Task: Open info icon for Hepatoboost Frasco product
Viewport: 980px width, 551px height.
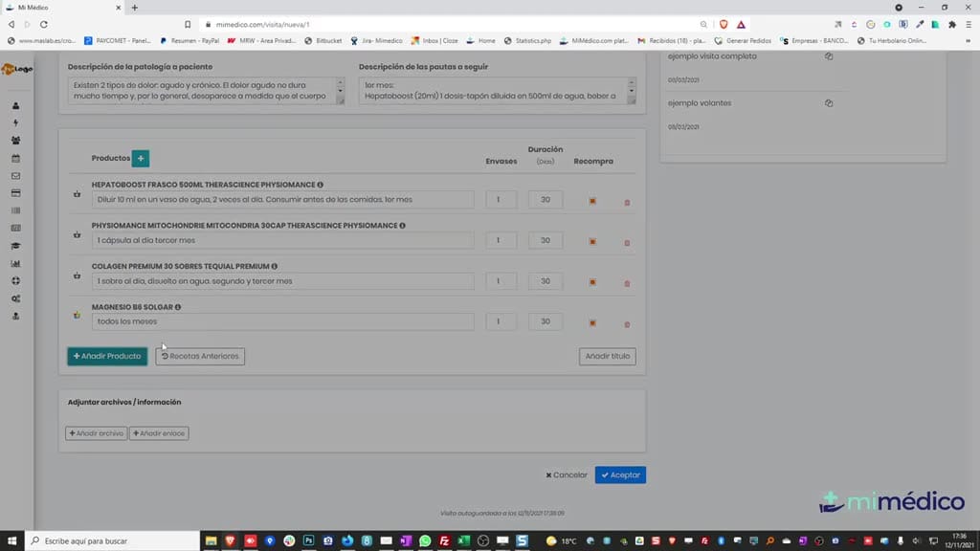Action: (320, 185)
